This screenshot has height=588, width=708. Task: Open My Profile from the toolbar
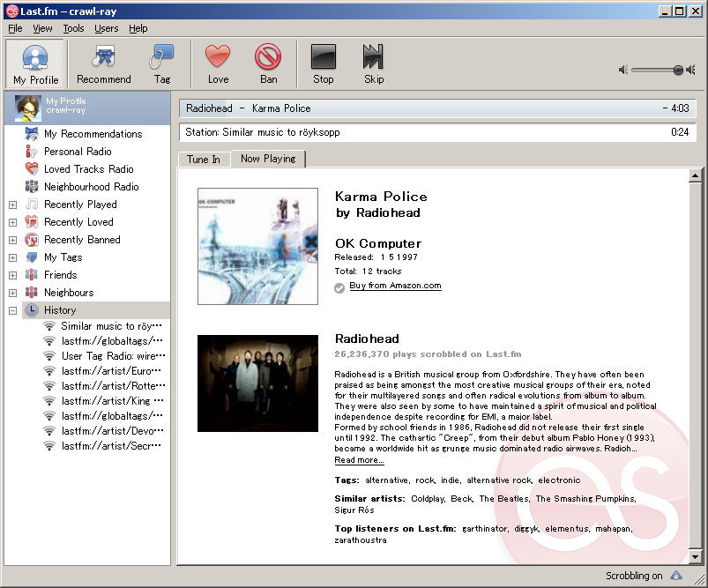point(35,63)
